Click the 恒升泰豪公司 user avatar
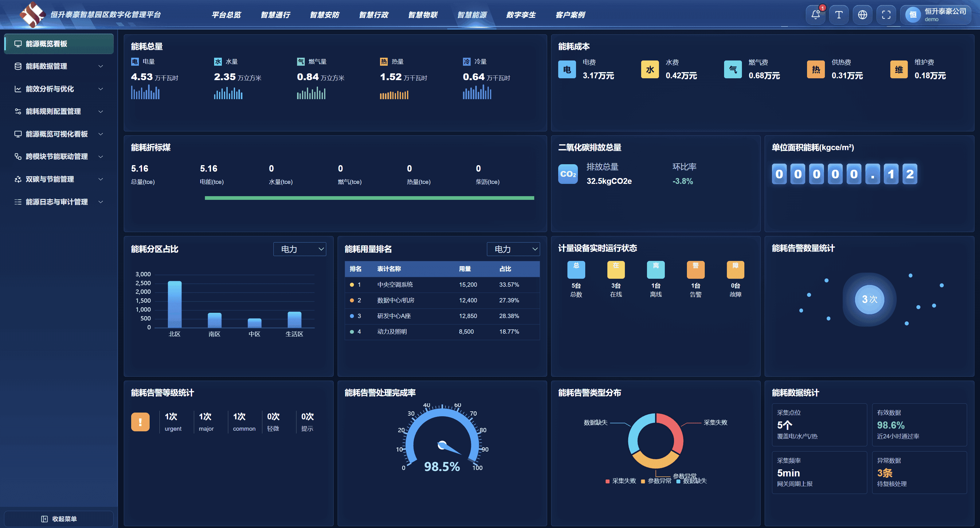980x528 pixels. [x=913, y=15]
